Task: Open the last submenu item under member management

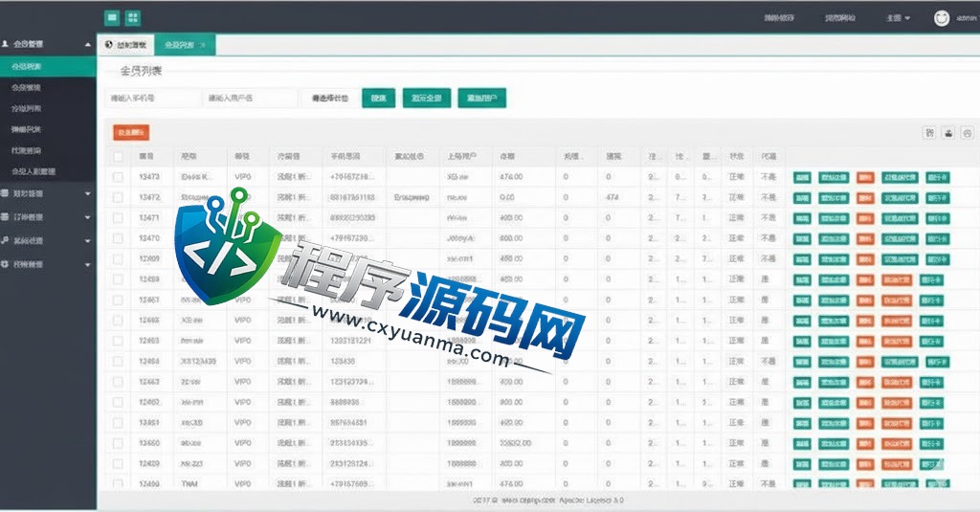Action: (48, 171)
